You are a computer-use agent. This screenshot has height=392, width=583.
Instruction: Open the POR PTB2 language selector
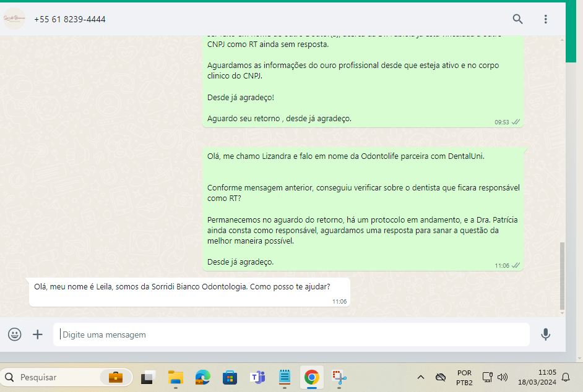(x=464, y=378)
